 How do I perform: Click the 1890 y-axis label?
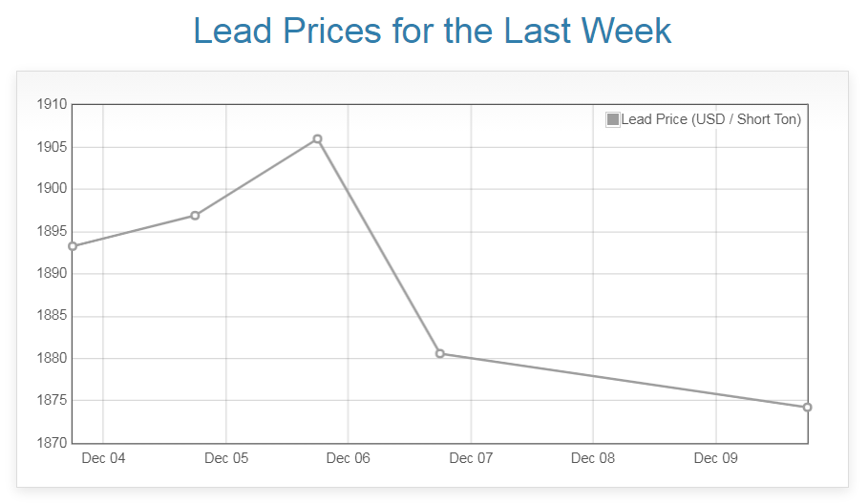[x=52, y=274]
